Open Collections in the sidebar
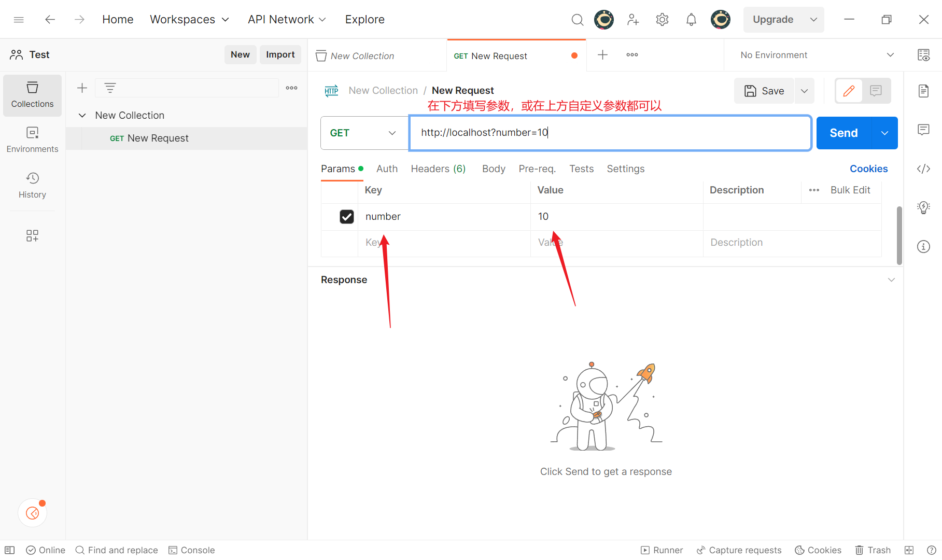The image size is (942, 560). 32,95
